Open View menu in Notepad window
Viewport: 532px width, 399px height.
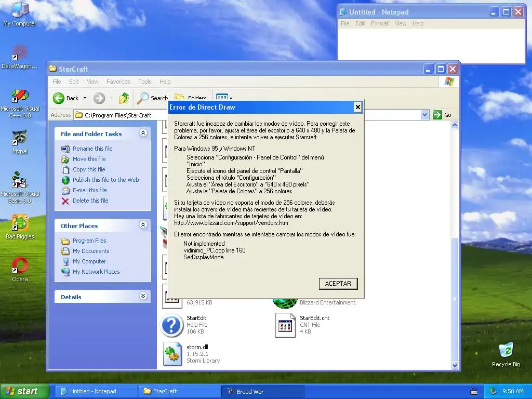pyautogui.click(x=401, y=23)
